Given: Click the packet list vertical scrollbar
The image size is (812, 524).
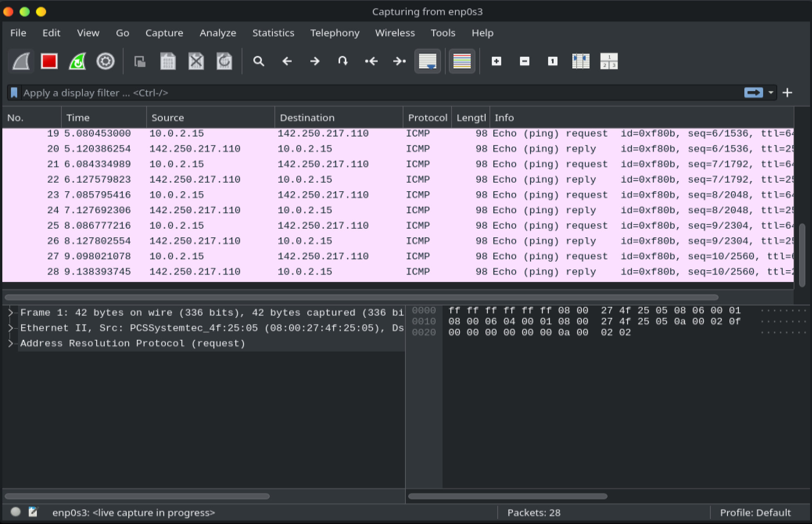Looking at the screenshot, I should 802,255.
